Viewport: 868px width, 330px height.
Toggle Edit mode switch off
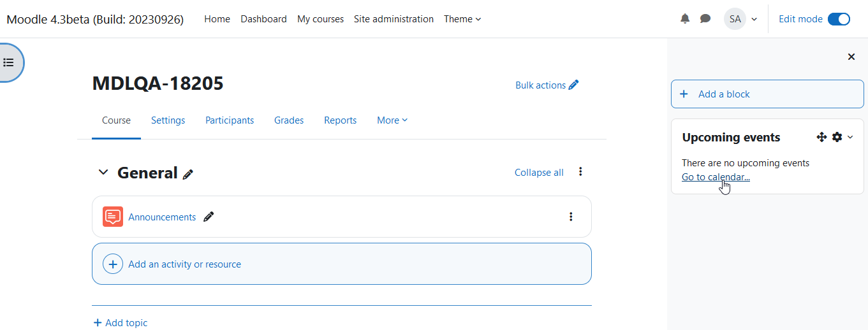tap(839, 19)
